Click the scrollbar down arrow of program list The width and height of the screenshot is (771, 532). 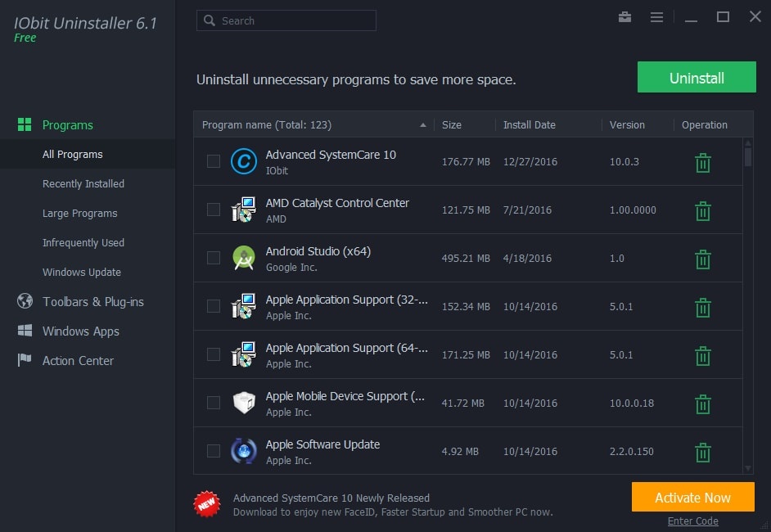[x=747, y=468]
